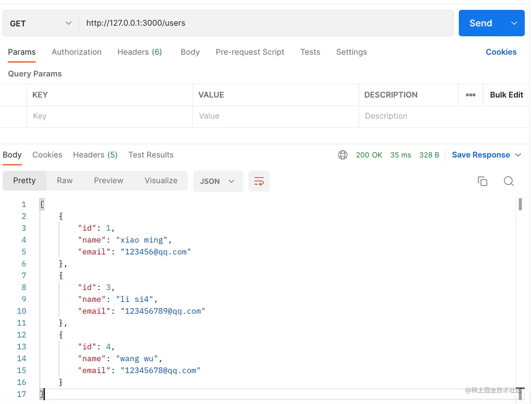532x404 pixels.
Task: Switch to the Raw view
Action: (x=65, y=181)
